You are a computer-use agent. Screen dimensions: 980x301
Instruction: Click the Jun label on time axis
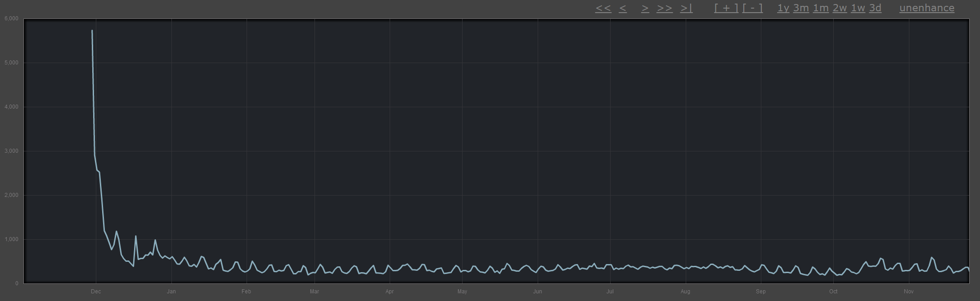(x=538, y=292)
